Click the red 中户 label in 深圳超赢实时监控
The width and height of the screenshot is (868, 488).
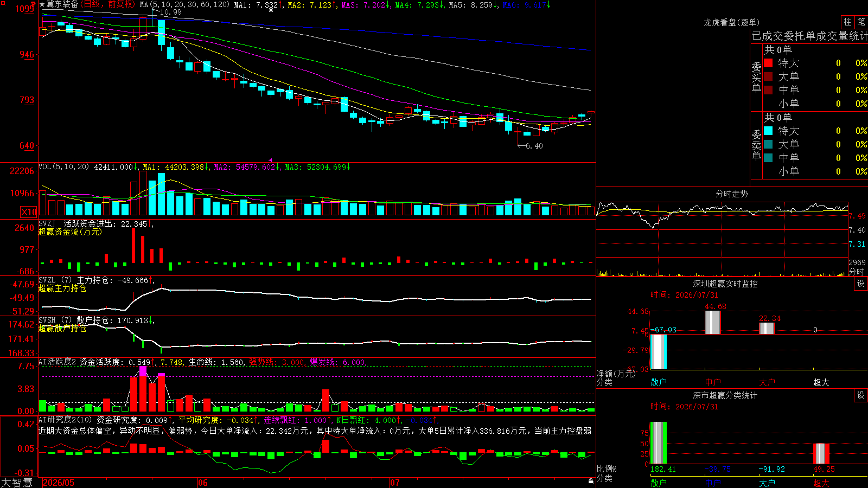(x=713, y=382)
